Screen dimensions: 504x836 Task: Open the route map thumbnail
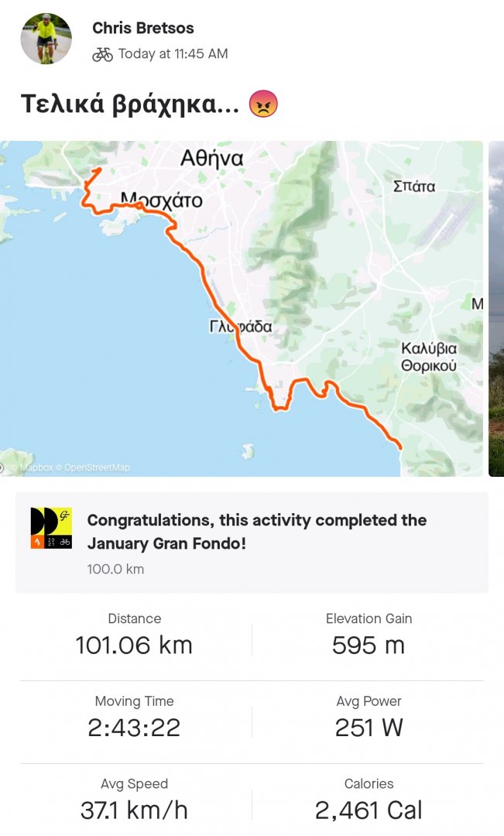pos(242,309)
